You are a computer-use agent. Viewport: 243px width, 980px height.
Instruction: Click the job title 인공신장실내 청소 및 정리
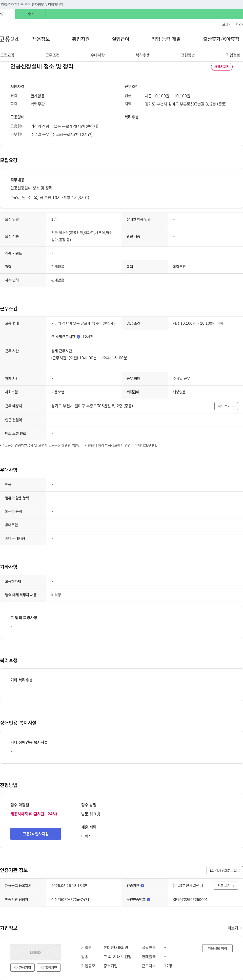click(x=42, y=66)
